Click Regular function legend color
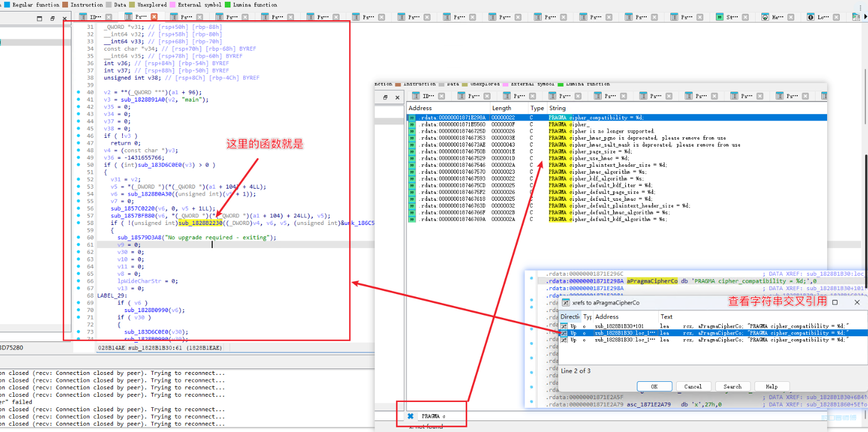 (x=7, y=5)
